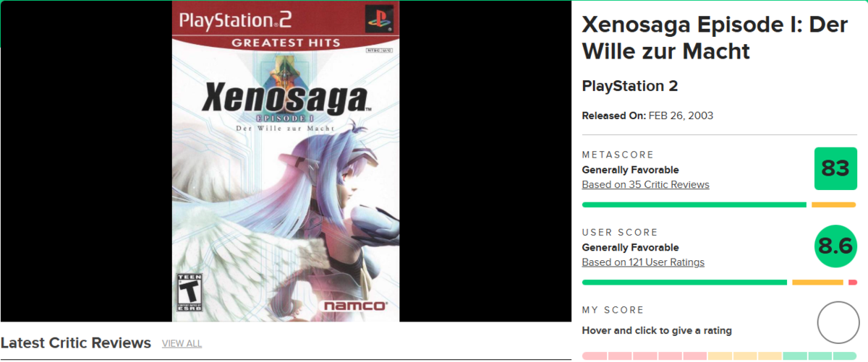This screenshot has width=868, height=362.
Task: Click the Greatest Hits banner on the cover
Action: (x=286, y=43)
